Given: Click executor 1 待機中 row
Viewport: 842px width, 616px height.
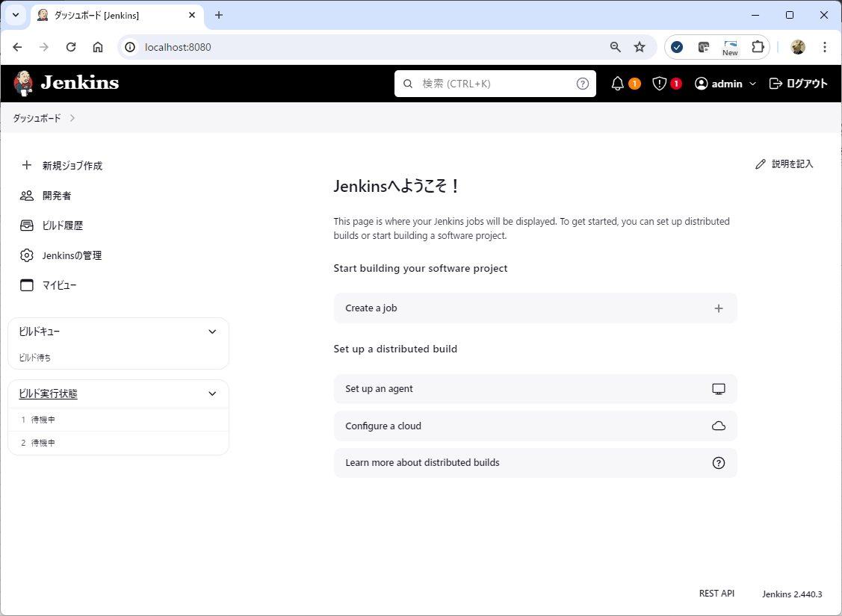Looking at the screenshot, I should pos(118,420).
